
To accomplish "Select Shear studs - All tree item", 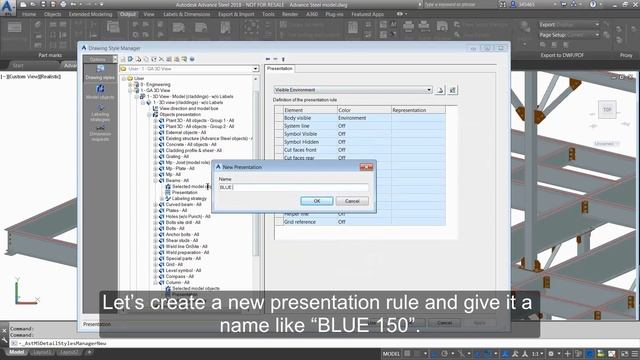I will pyautogui.click(x=182, y=241).
